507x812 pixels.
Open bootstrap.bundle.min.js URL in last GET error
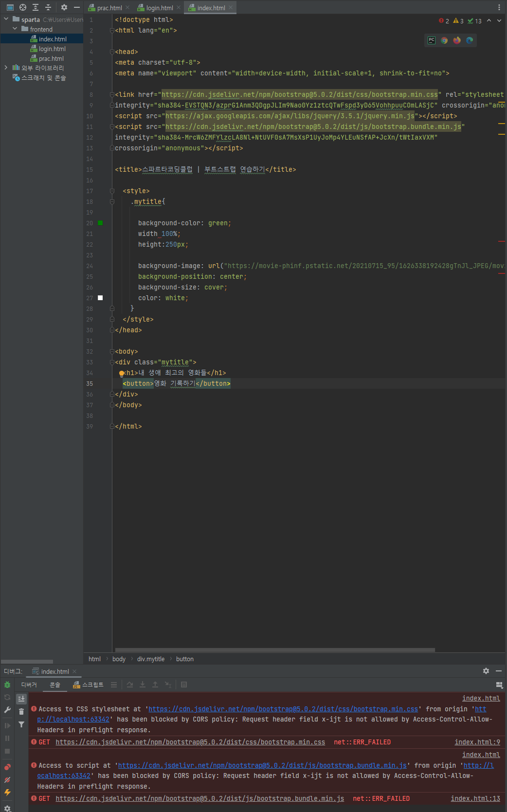[199, 798]
